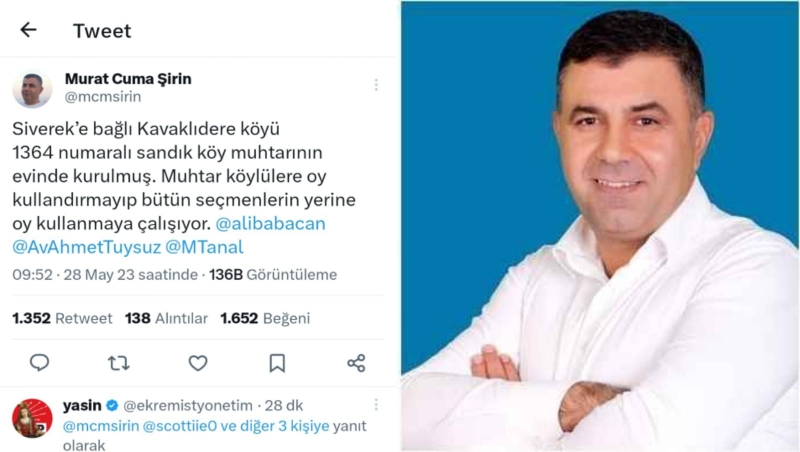The width and height of the screenshot is (800, 452).
Task: Open the @mcmsirin reply mention
Action: click(x=101, y=426)
